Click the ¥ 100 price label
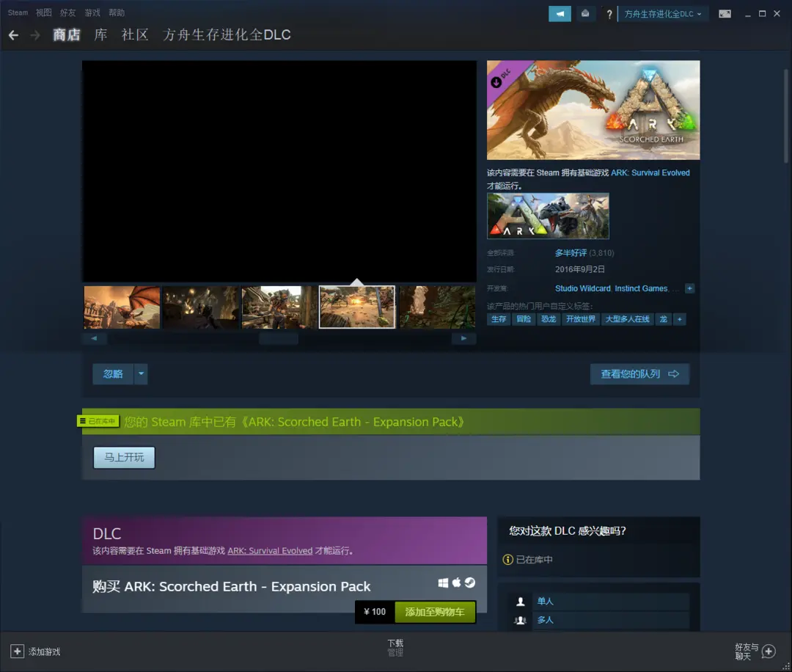The height and width of the screenshot is (672, 792). pos(375,612)
